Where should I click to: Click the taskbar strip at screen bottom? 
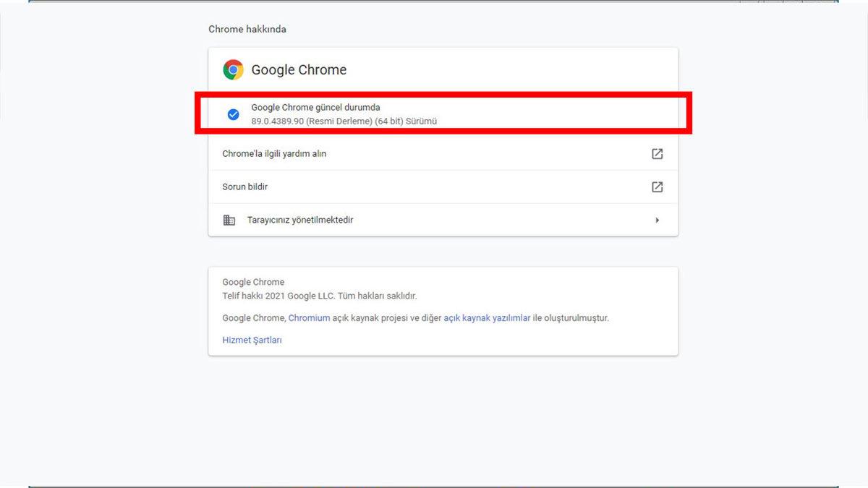(434, 485)
